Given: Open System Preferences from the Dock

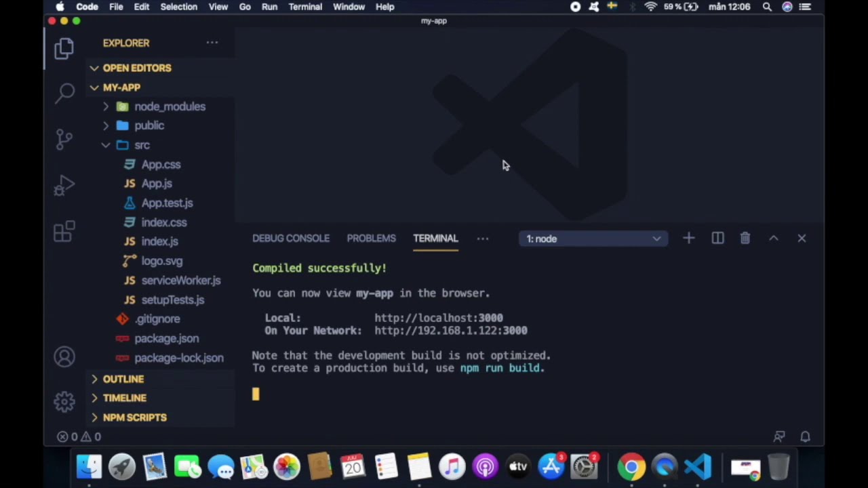Looking at the screenshot, I should click(x=585, y=466).
